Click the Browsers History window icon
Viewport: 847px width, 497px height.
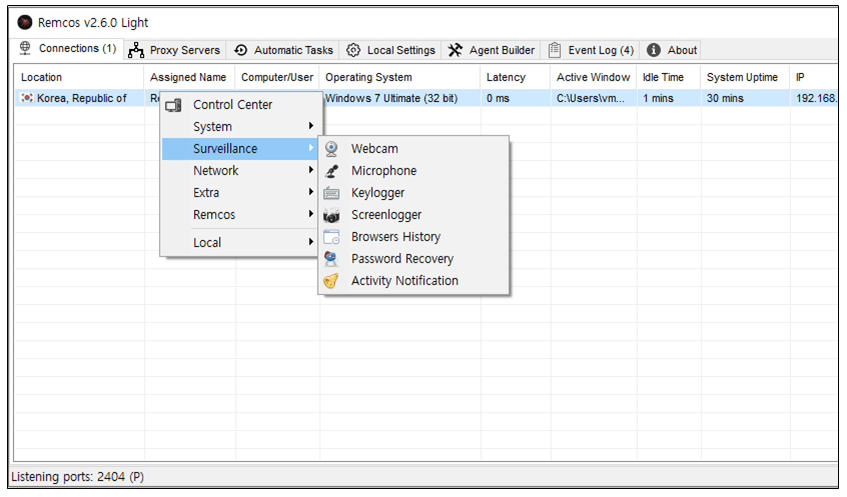pos(331,237)
